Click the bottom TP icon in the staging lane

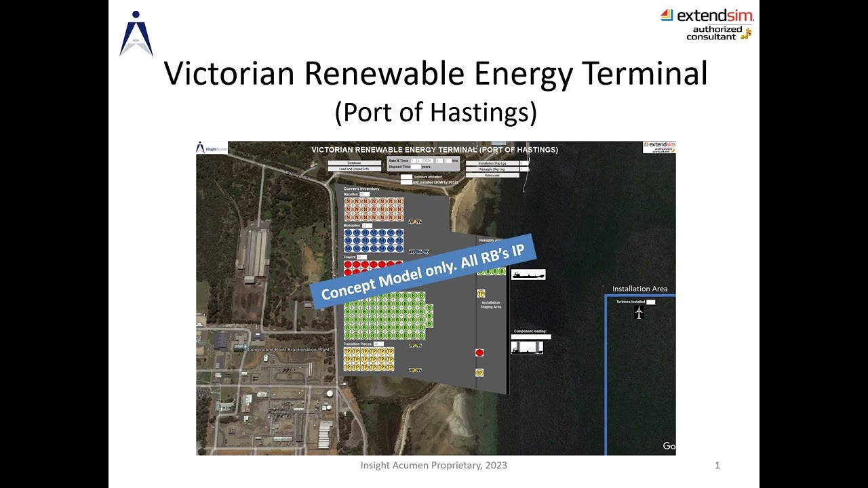coord(479,373)
